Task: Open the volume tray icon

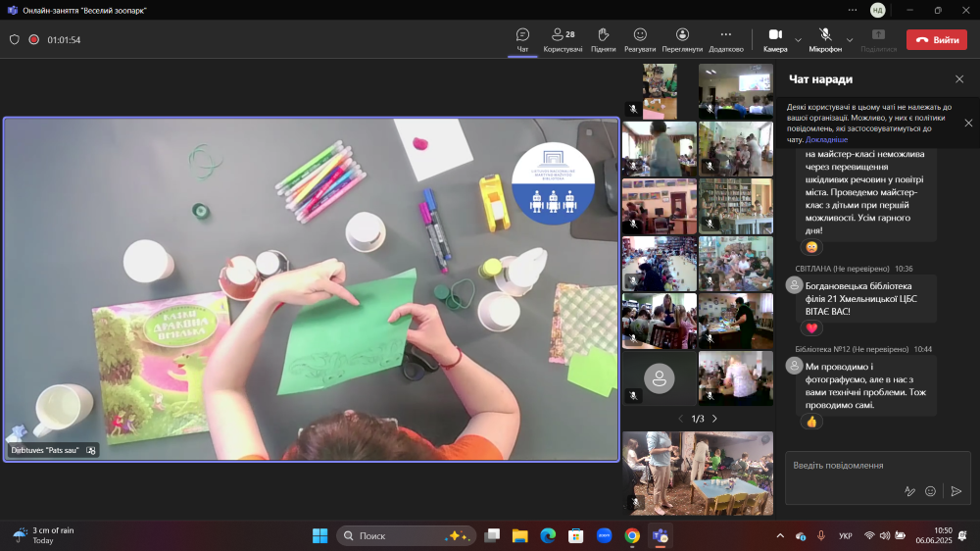Action: pyautogui.click(x=884, y=535)
